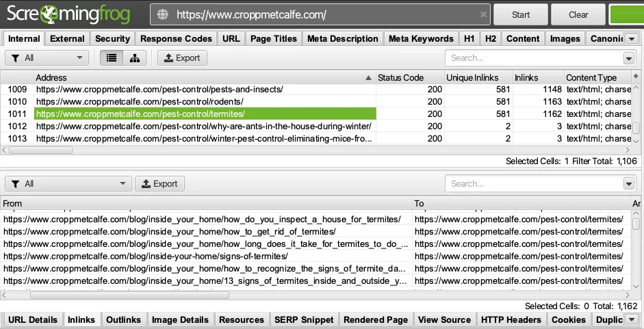Image resolution: width=644 pixels, height=329 pixels.
Task: Click the Clear button
Action: (578, 15)
